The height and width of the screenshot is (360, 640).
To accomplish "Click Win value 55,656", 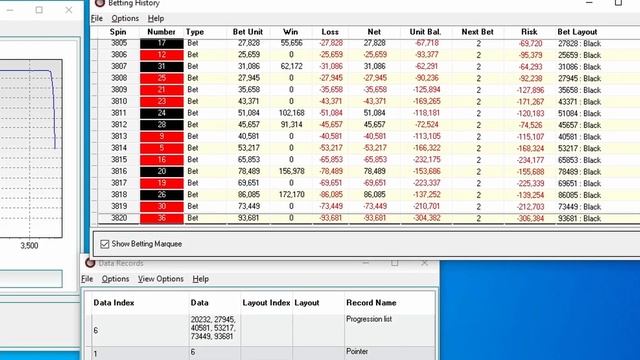I will click(x=291, y=43).
